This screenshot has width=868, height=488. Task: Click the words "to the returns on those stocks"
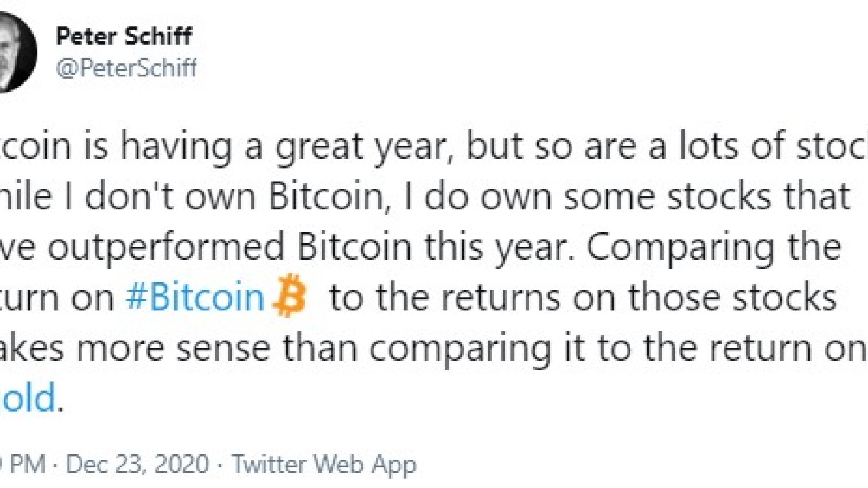pyautogui.click(x=583, y=297)
